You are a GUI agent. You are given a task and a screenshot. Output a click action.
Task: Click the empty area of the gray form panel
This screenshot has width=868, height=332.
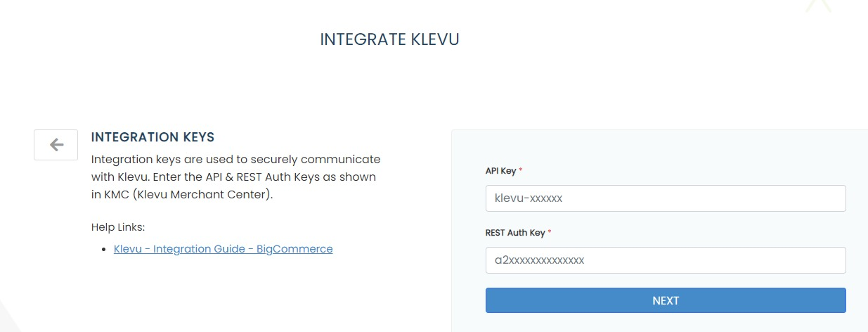pos(661,148)
